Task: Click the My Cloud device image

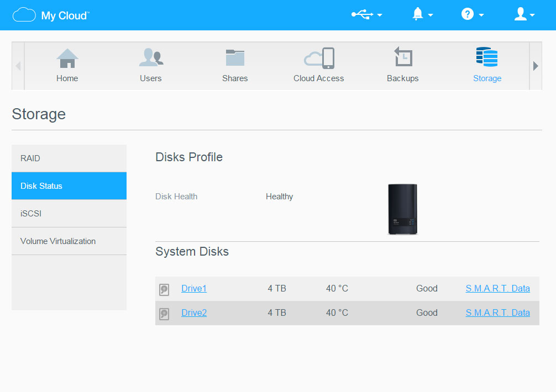Action: coord(402,209)
